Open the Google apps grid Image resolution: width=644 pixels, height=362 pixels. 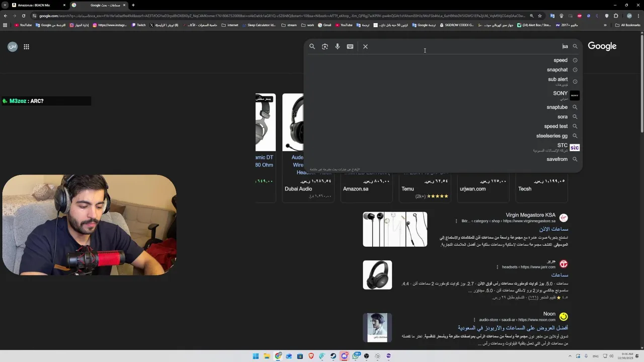pos(26,47)
